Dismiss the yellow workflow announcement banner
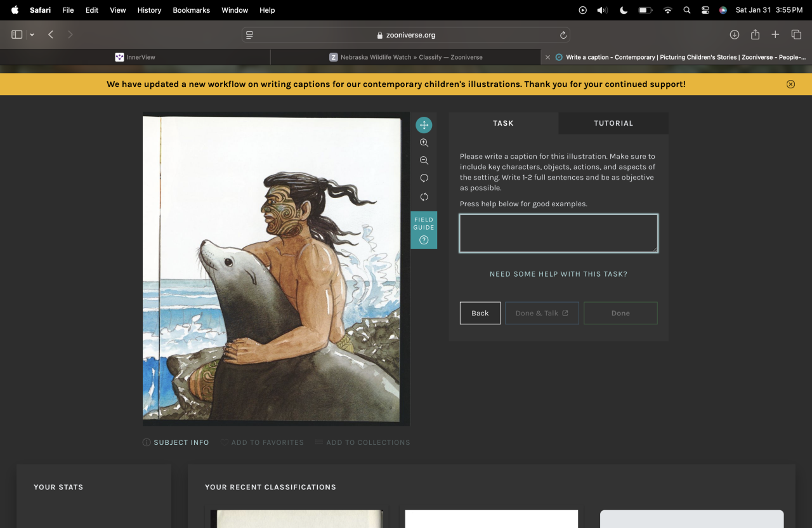The image size is (812, 528). coord(790,84)
